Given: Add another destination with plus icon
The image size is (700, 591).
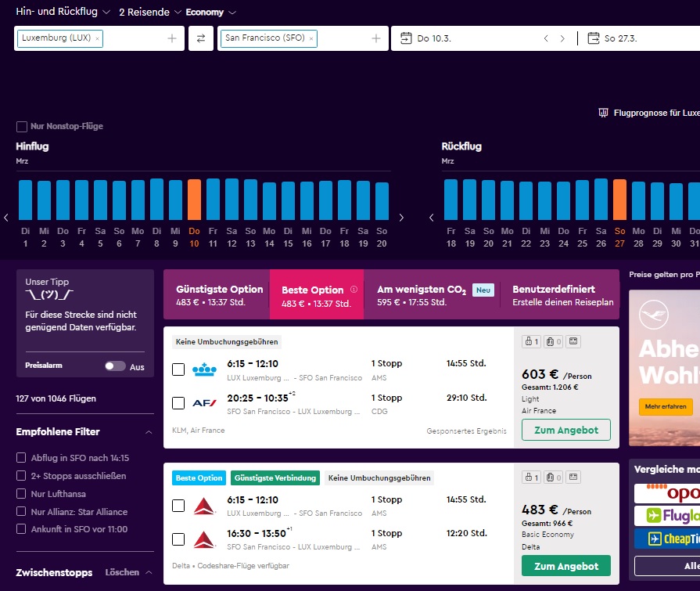Looking at the screenshot, I should pyautogui.click(x=375, y=38).
